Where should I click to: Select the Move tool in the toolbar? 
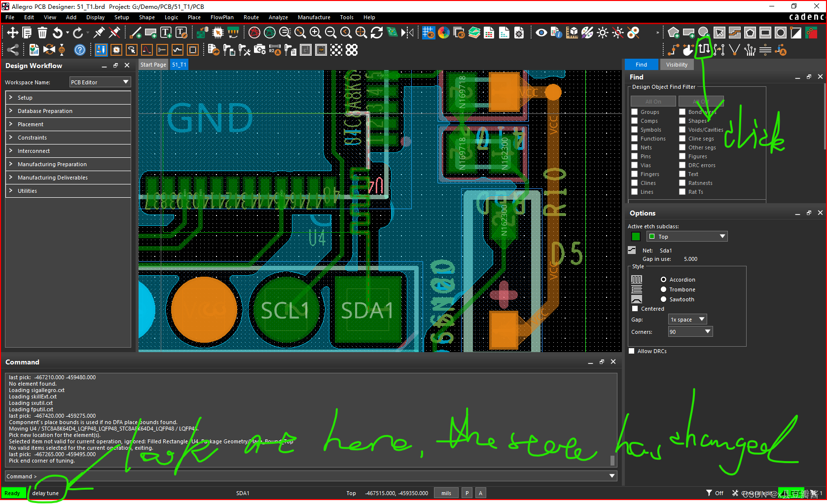tap(12, 33)
